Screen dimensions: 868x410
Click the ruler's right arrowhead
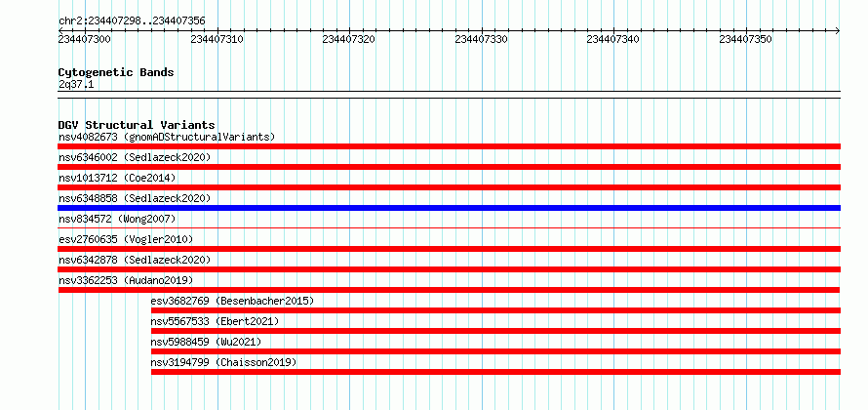click(838, 30)
